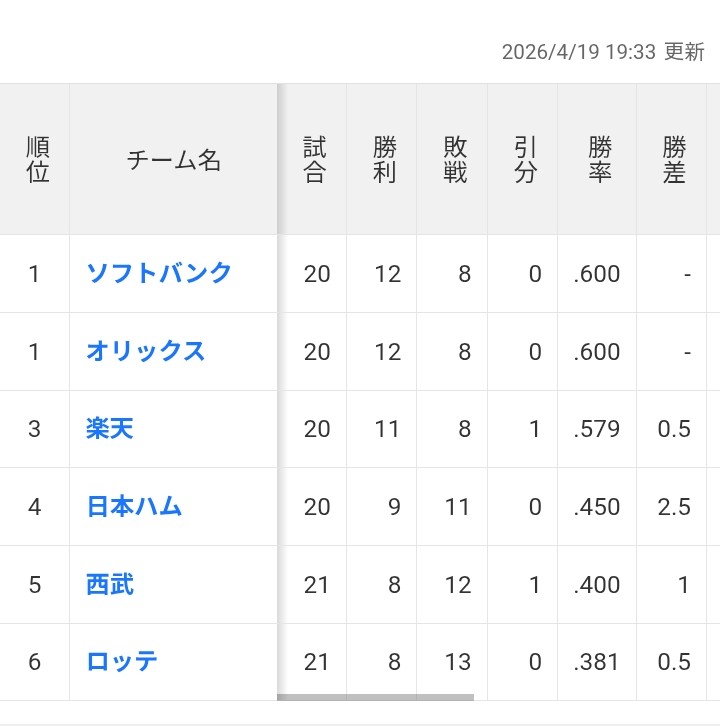Select the ロッテ team link

click(122, 662)
